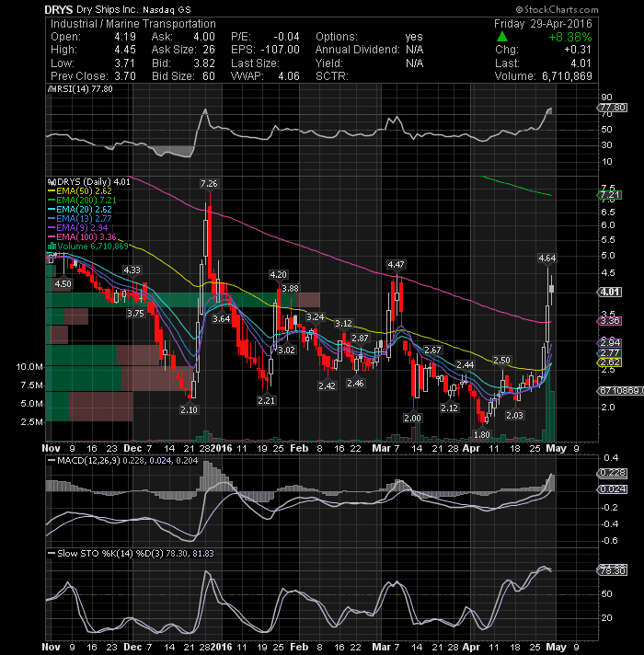Click the 2.00 March low label
644x655 pixels.
[413, 418]
